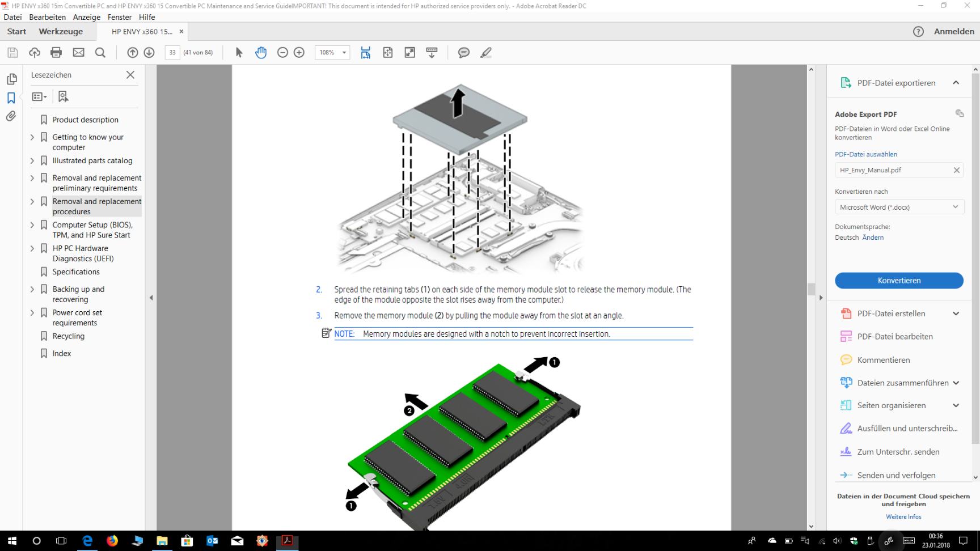Open the help question mark icon
980x551 pixels.
point(918,32)
